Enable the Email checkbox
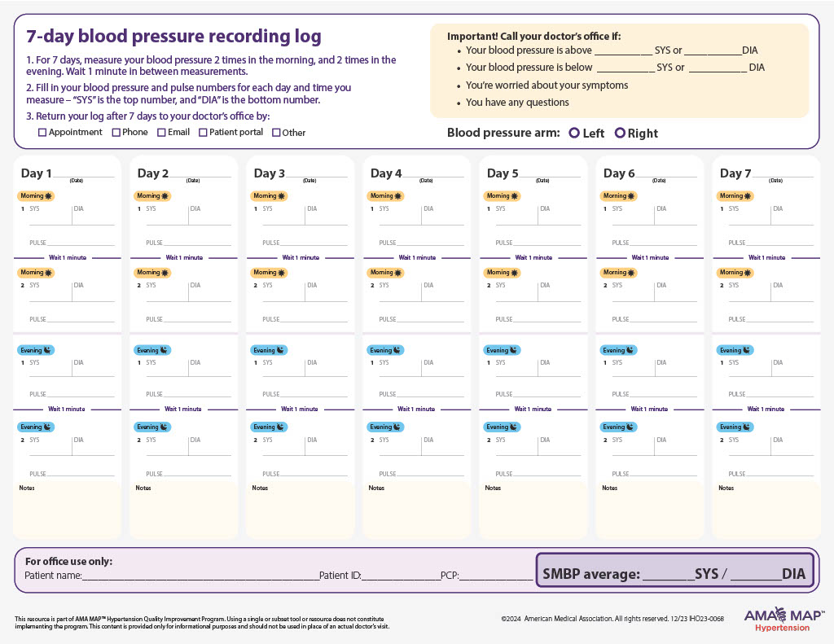Screen dimensions: 834x644 [162, 133]
